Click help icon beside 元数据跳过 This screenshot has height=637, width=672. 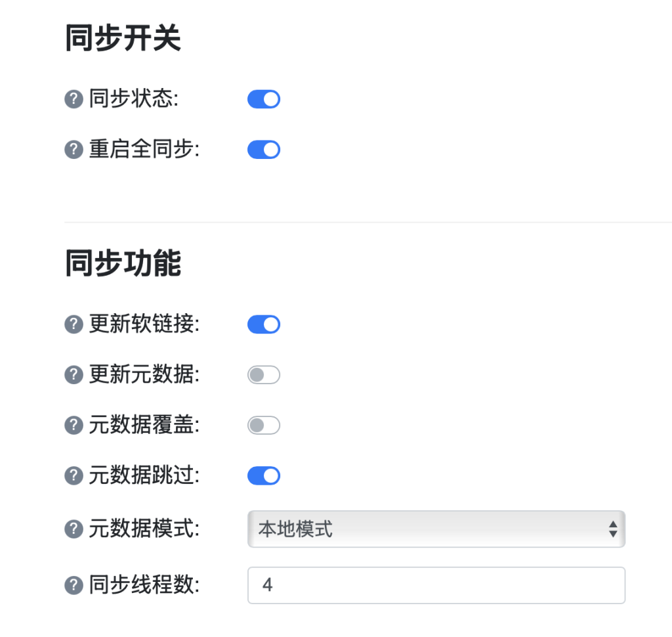coord(73,475)
